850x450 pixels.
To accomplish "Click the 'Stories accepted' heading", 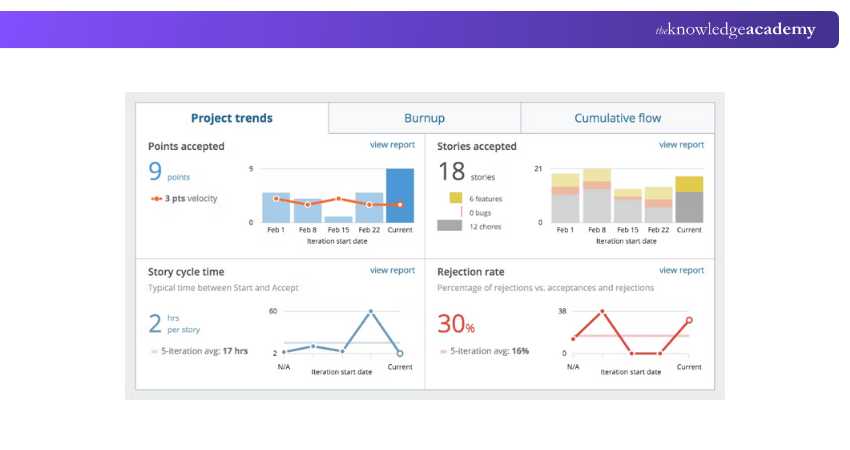I will (476, 146).
